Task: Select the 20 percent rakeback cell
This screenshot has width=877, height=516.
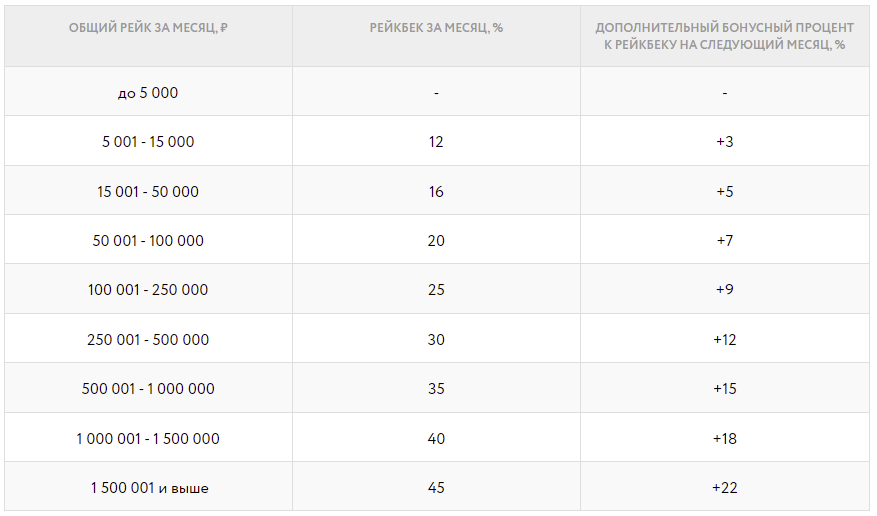Action: 436,241
